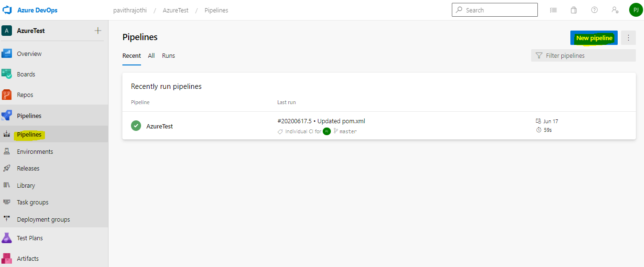The image size is (644, 267).
Task: Click the New pipeline button
Action: (594, 38)
